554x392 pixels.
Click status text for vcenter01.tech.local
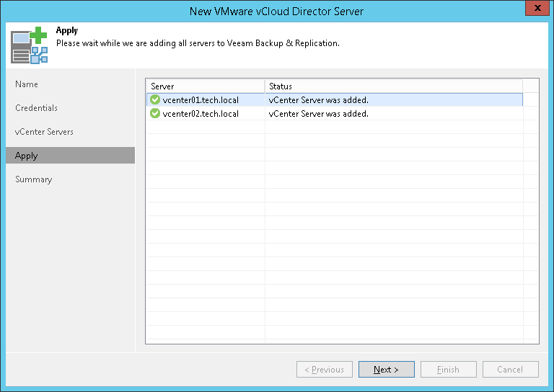(x=318, y=100)
